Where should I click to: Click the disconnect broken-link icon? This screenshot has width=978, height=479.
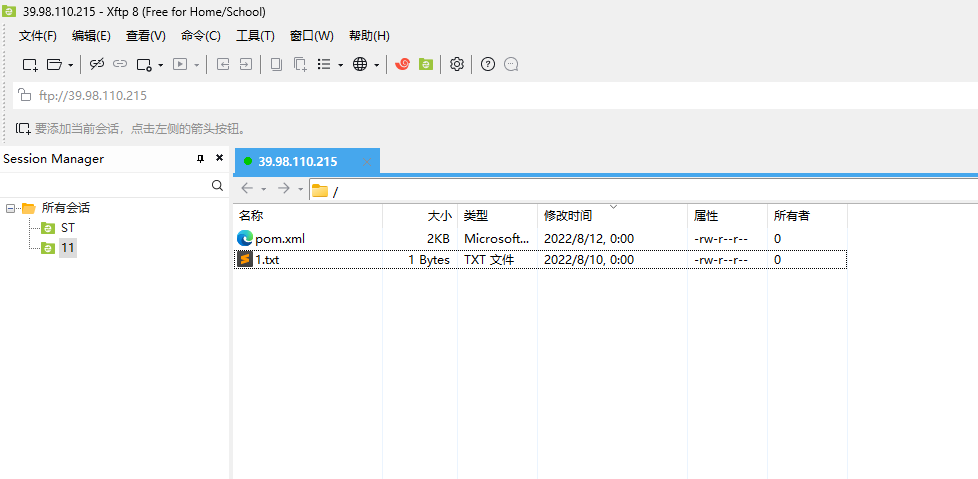(x=97, y=65)
